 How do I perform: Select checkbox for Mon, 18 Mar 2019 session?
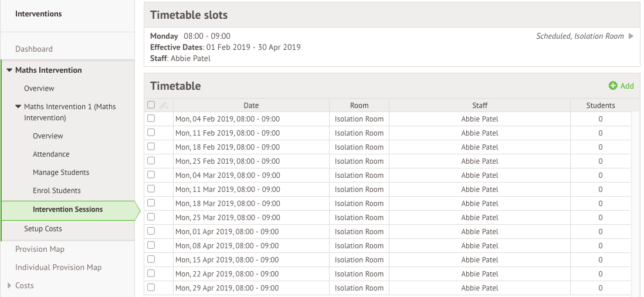pos(151,203)
